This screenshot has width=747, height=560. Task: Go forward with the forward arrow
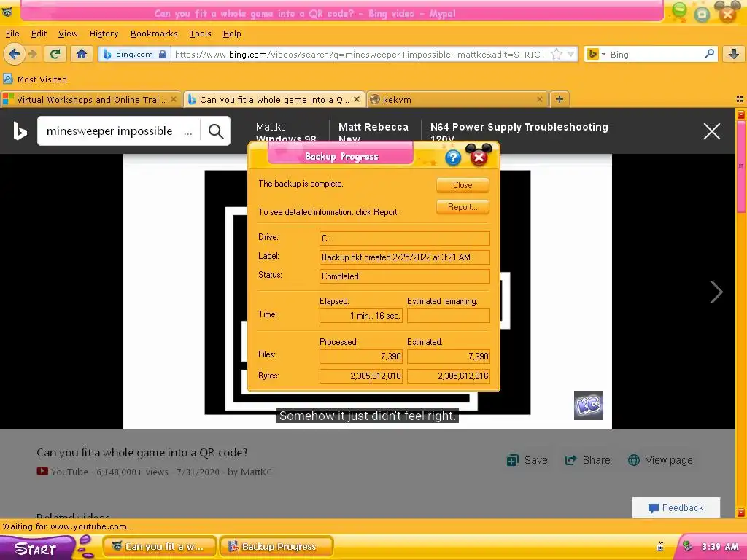pyautogui.click(x=32, y=54)
